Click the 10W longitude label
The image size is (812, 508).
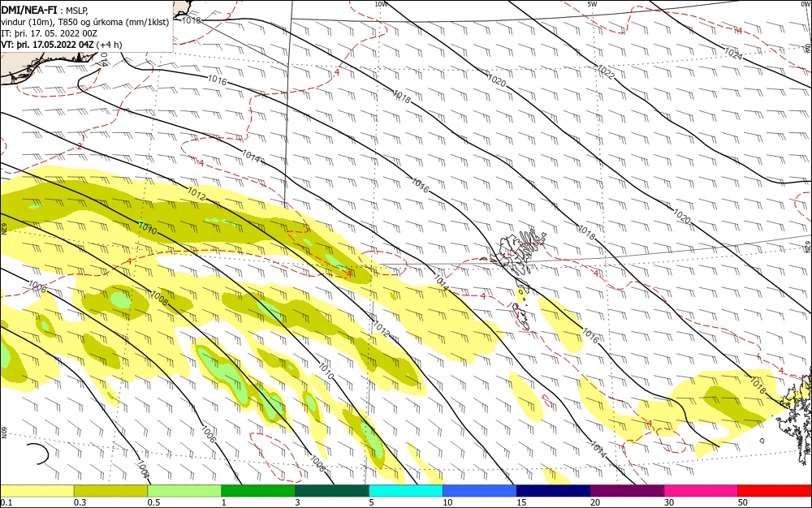coord(381,4)
